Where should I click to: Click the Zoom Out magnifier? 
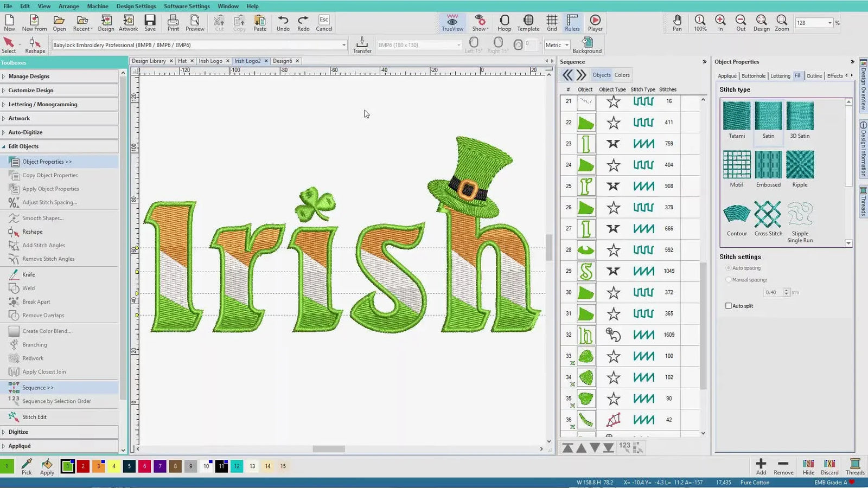point(741,23)
